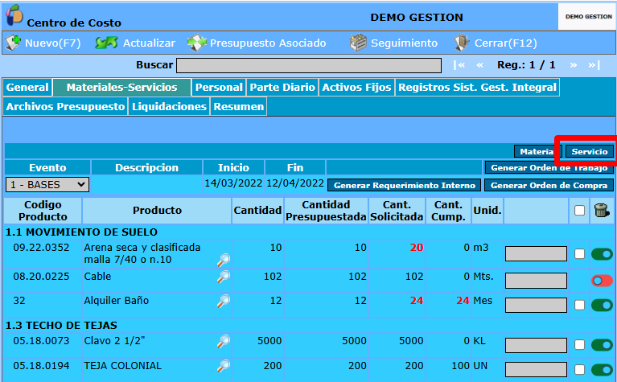
Task: Click Nuevo(F7) toolbar label
Action: pyautogui.click(x=53, y=43)
